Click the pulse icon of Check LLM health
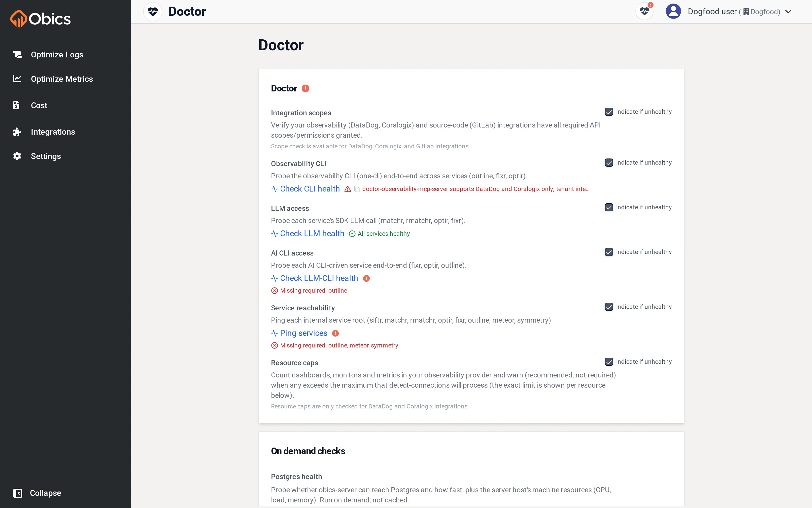 tap(275, 234)
